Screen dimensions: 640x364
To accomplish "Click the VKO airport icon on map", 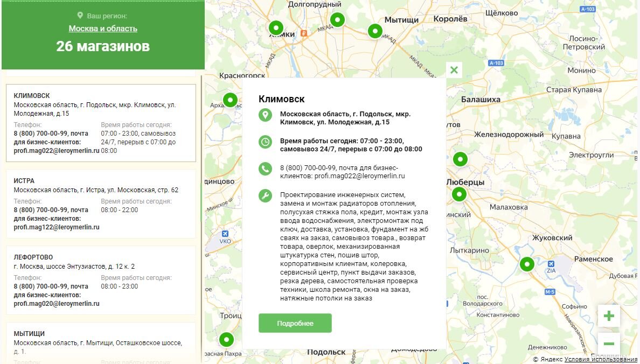I will pyautogui.click(x=225, y=234).
